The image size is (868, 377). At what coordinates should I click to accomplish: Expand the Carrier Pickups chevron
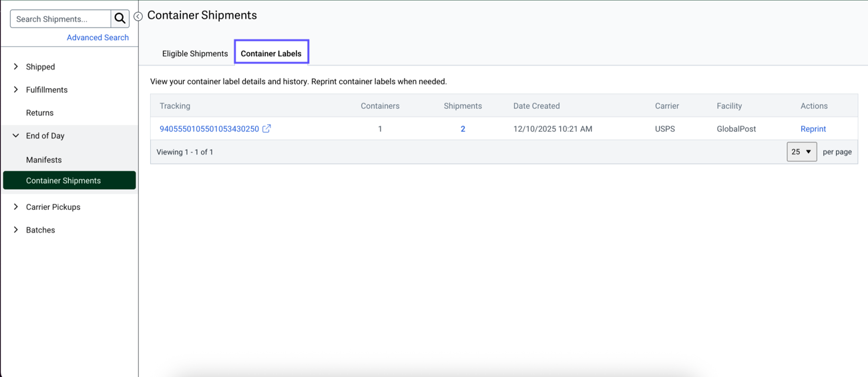pos(16,207)
